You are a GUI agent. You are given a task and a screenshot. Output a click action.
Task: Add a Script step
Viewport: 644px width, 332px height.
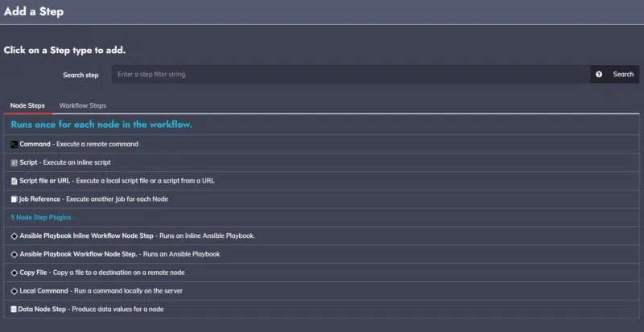pos(321,162)
